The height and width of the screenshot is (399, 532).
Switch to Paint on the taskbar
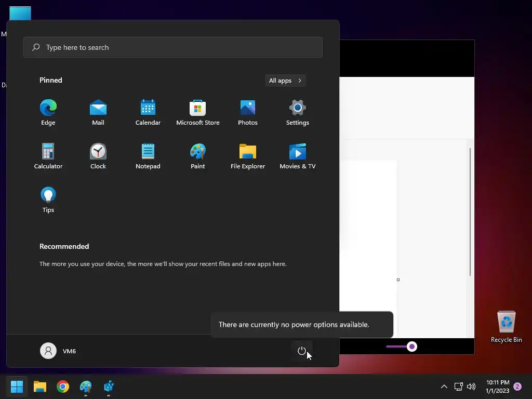[x=86, y=387]
